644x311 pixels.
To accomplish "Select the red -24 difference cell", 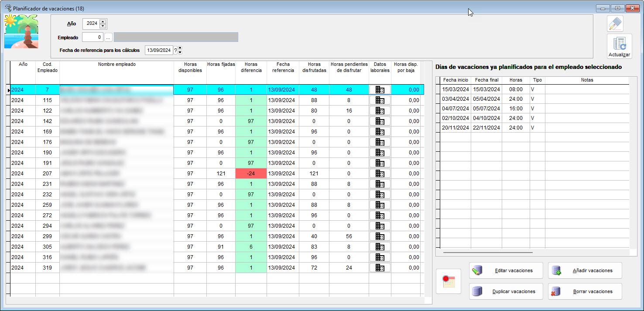I will click(x=251, y=174).
